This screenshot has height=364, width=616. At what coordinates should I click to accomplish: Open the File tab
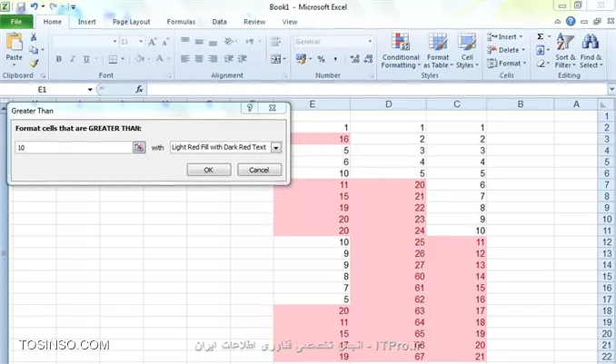click(16, 22)
